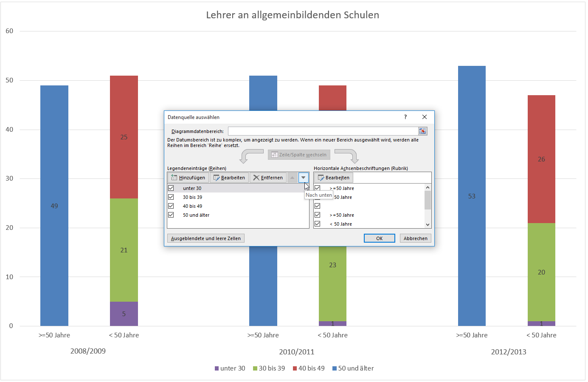Select the blue bar labeled 49

pos(54,206)
